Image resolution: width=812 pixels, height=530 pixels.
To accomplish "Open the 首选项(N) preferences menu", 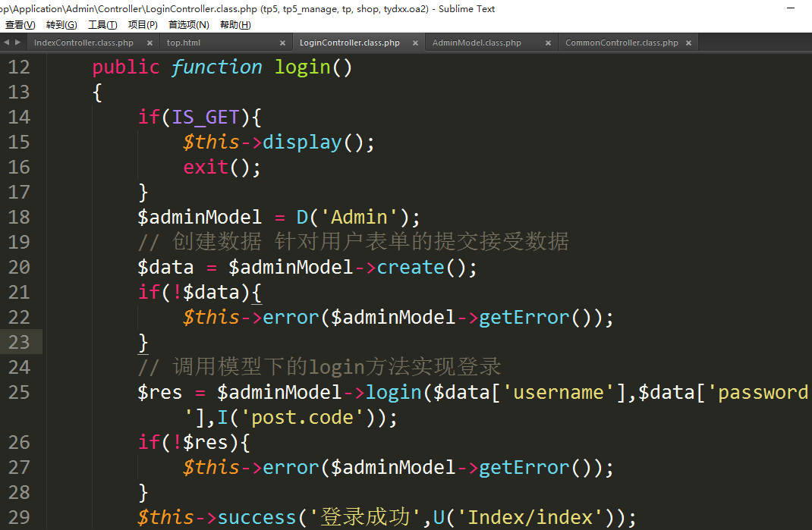I will (189, 25).
